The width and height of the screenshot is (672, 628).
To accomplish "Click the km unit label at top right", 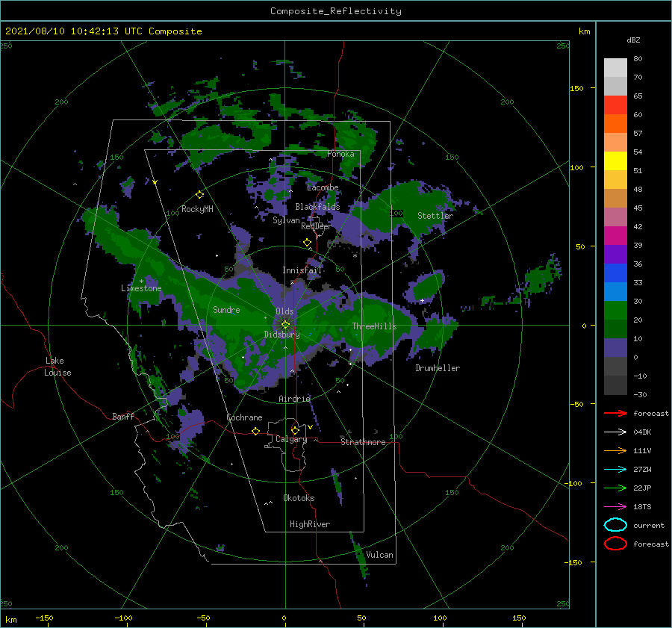I will 584,31.
